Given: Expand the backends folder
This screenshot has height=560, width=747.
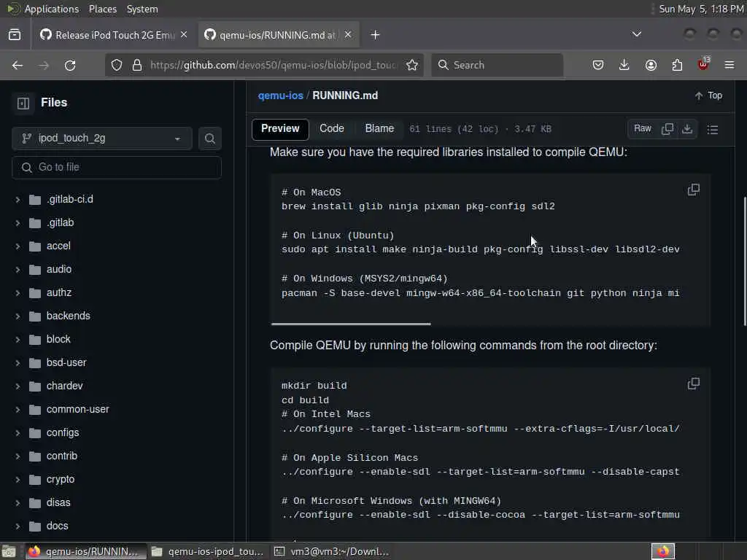Looking at the screenshot, I should point(18,316).
